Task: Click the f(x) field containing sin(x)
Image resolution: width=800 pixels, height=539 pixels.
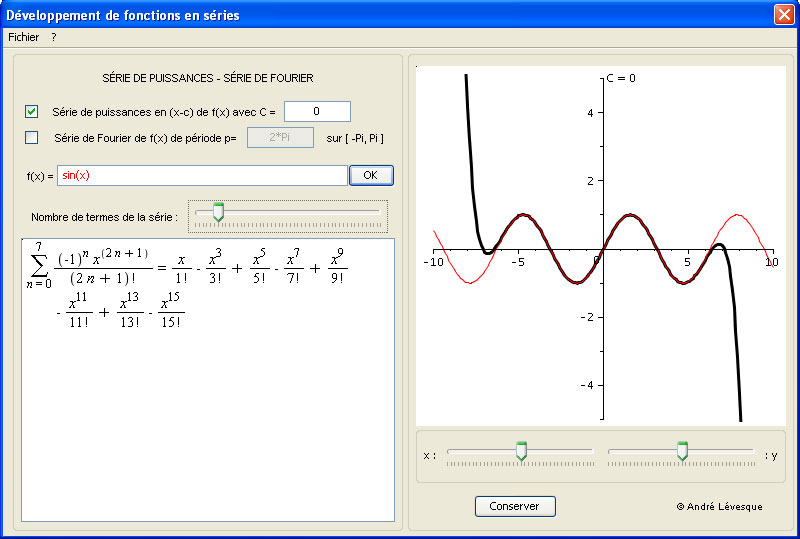Action: (202, 176)
